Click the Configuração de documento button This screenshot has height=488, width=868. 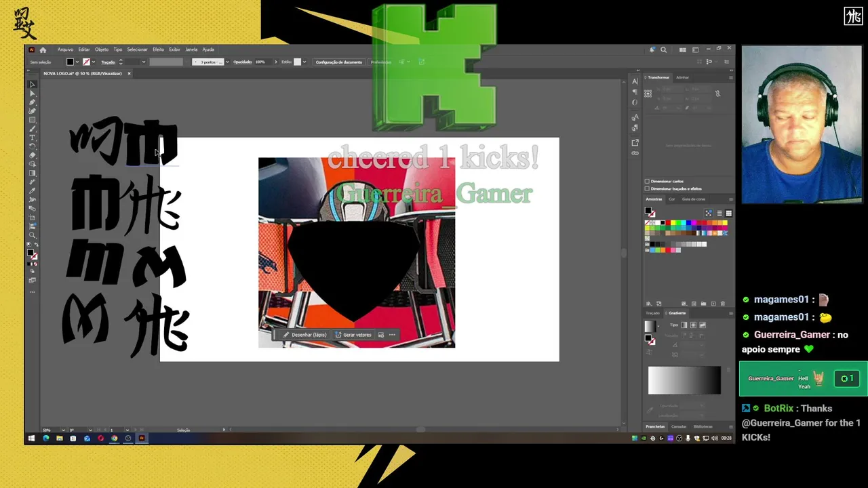point(339,62)
